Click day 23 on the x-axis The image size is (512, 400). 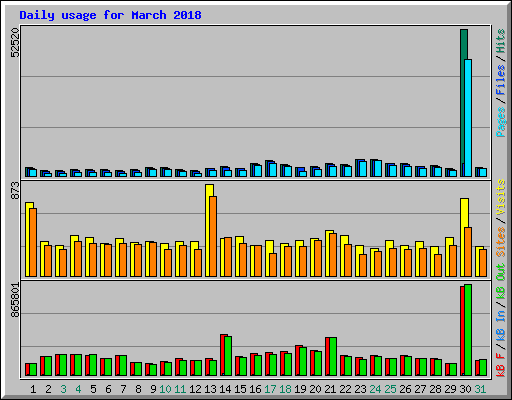360,389
